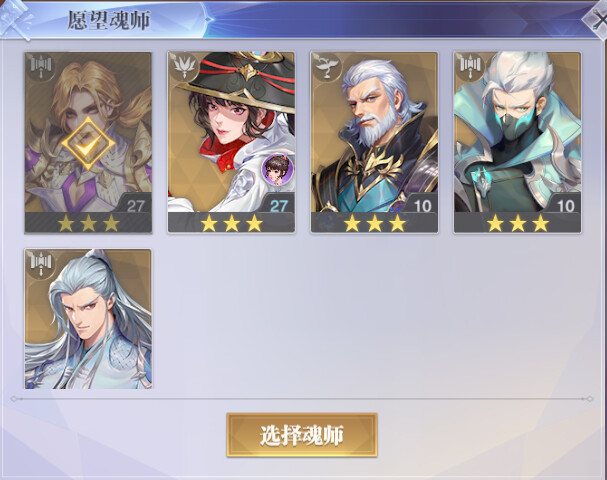
Task: Click the level 10 badge on masked hero card
Action: pyautogui.click(x=565, y=205)
